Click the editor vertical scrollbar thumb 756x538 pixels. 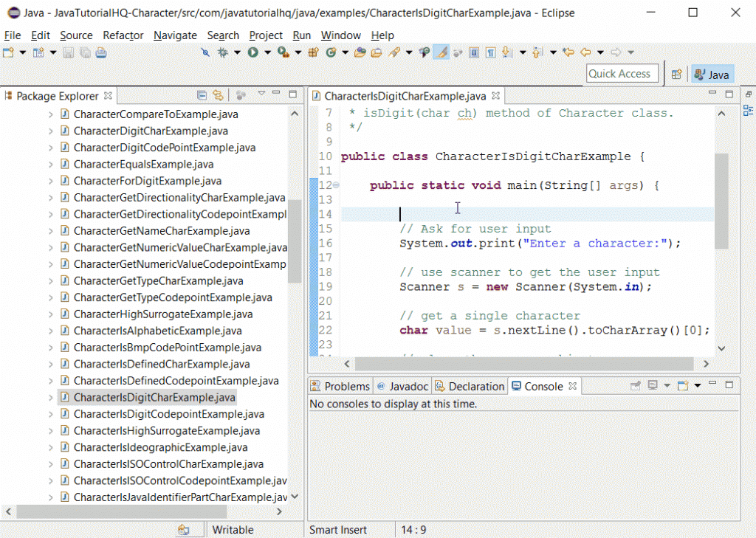[x=721, y=201]
